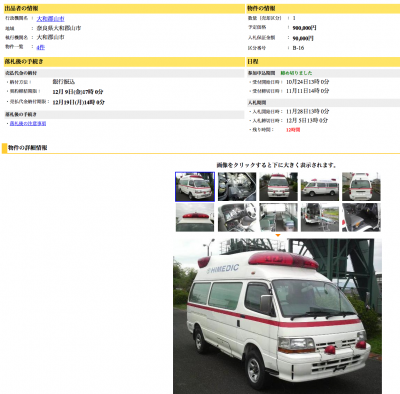Show the patient compartment interior thumbnail
Viewport: 400px width, 394px height.
tap(278, 217)
